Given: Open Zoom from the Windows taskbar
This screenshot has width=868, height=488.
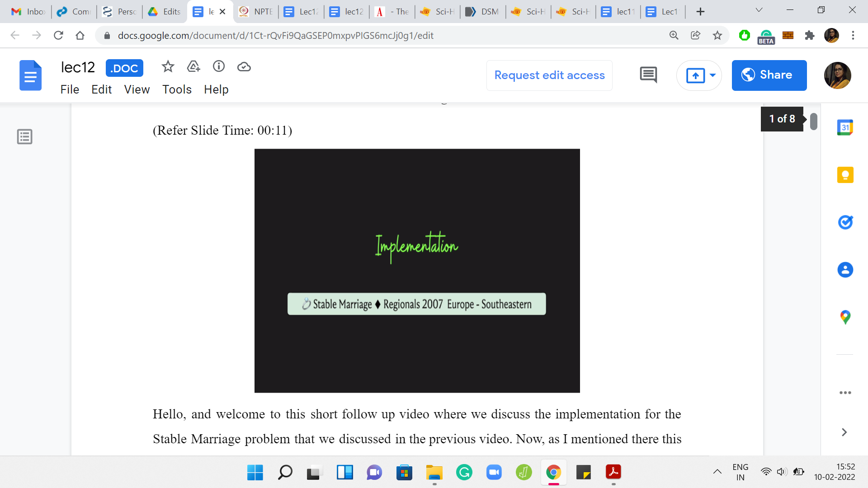Looking at the screenshot, I should (494, 473).
